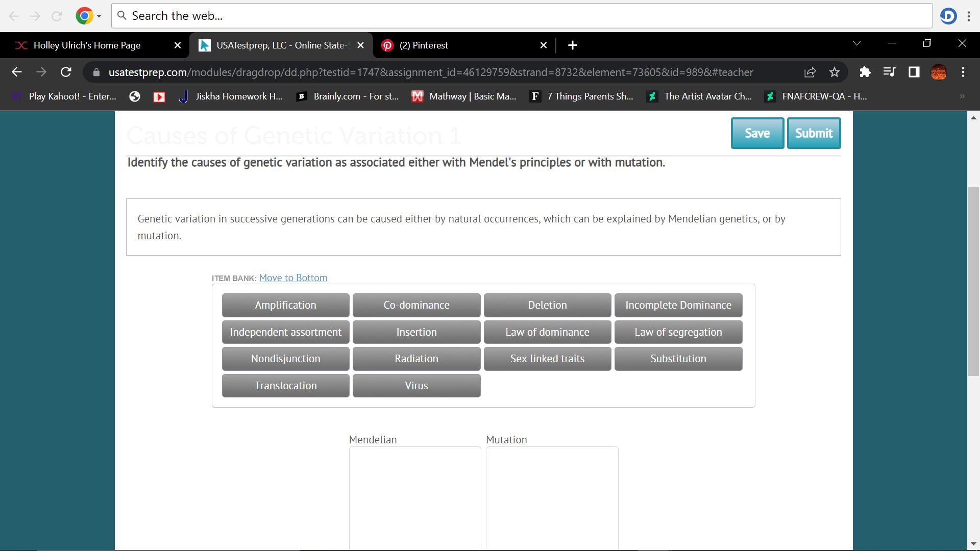
Task: Click the page vertical scrollbar thumb
Action: 973,281
